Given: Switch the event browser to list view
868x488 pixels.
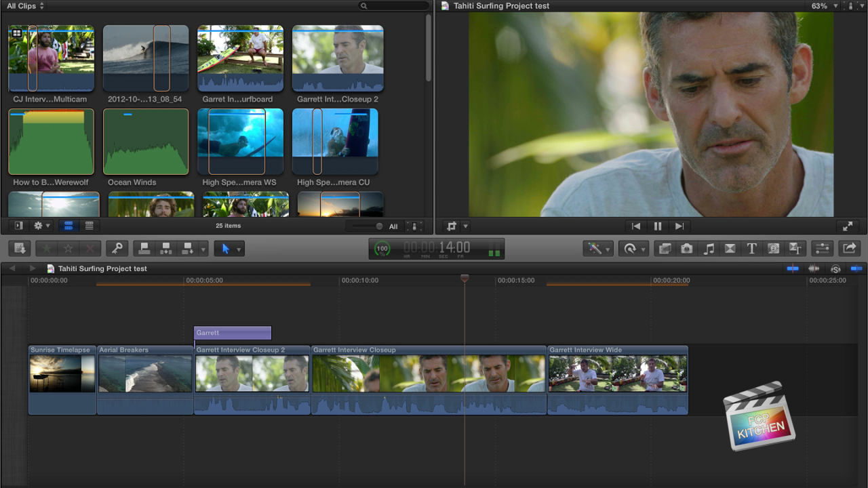Looking at the screenshot, I should [x=89, y=225].
